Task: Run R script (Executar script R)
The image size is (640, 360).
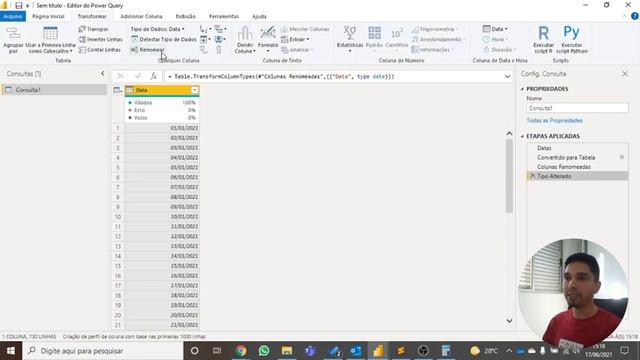Action: coord(543,40)
